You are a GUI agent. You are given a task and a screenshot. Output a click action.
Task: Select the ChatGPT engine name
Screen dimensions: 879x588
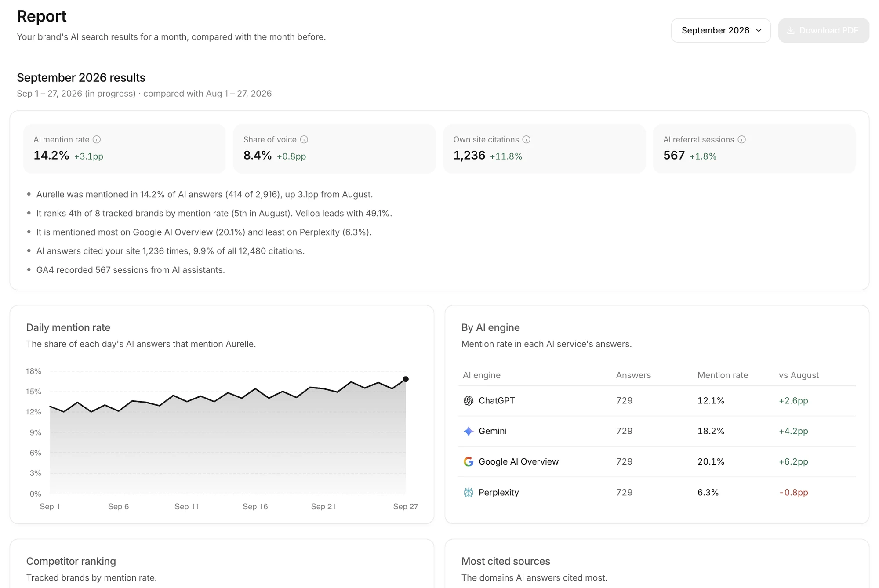point(497,400)
